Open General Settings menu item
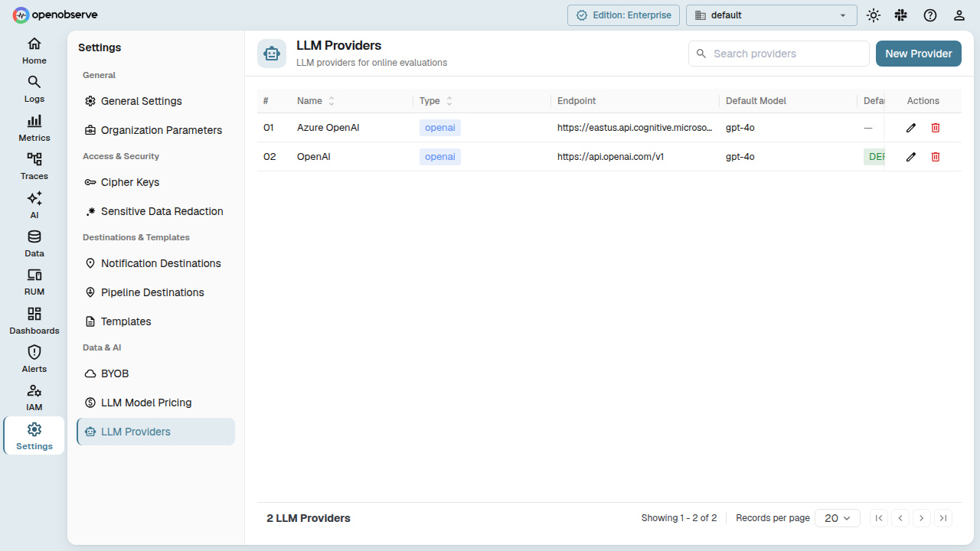 [x=155, y=101]
